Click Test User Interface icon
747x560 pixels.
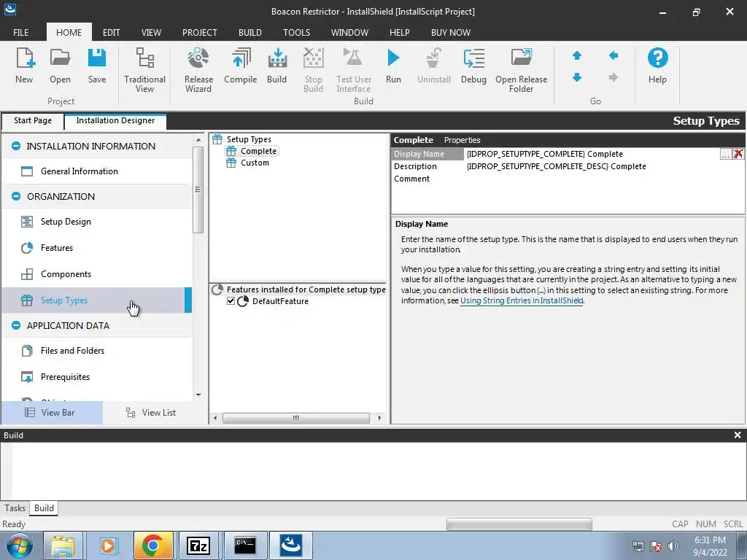tap(354, 70)
